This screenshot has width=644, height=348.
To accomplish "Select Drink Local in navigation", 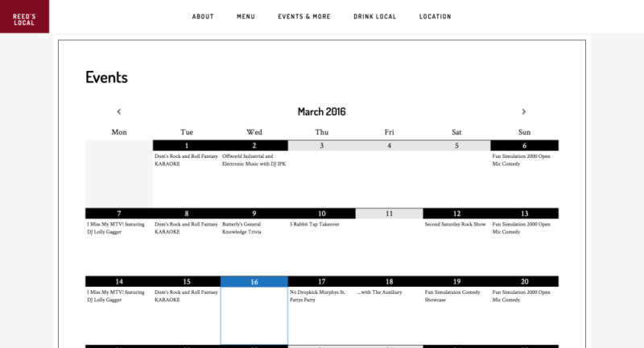I will pyautogui.click(x=374, y=16).
